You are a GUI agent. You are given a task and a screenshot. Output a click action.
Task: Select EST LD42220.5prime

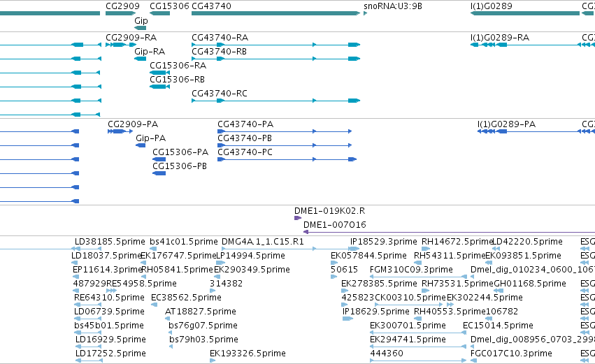[x=527, y=242]
